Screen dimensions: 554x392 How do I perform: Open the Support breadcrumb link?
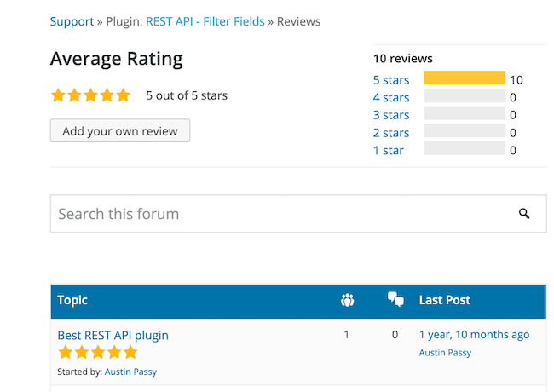pos(72,21)
